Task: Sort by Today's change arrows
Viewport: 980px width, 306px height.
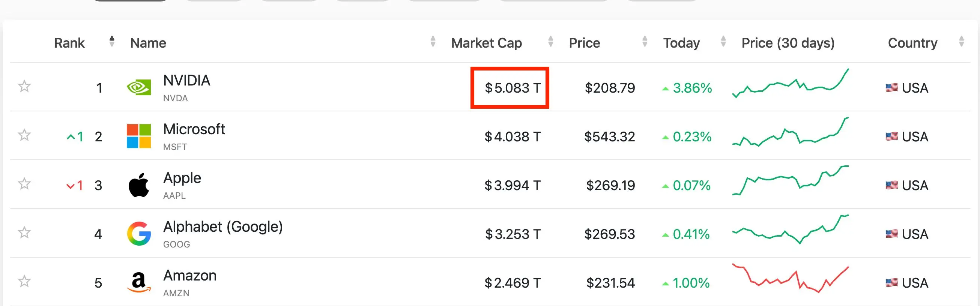Action: click(723, 41)
